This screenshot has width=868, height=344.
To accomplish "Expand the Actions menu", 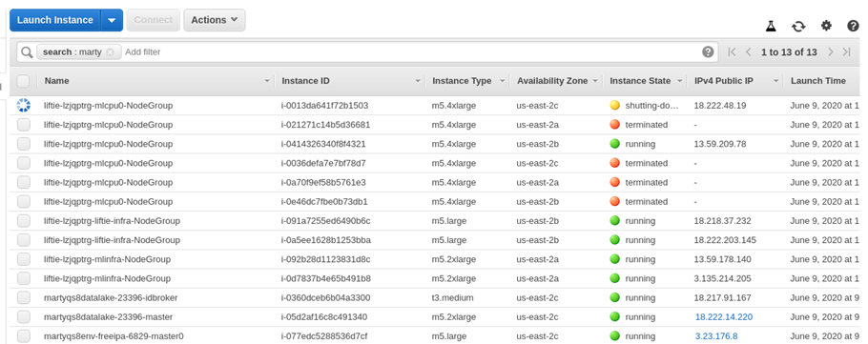I will [215, 20].
